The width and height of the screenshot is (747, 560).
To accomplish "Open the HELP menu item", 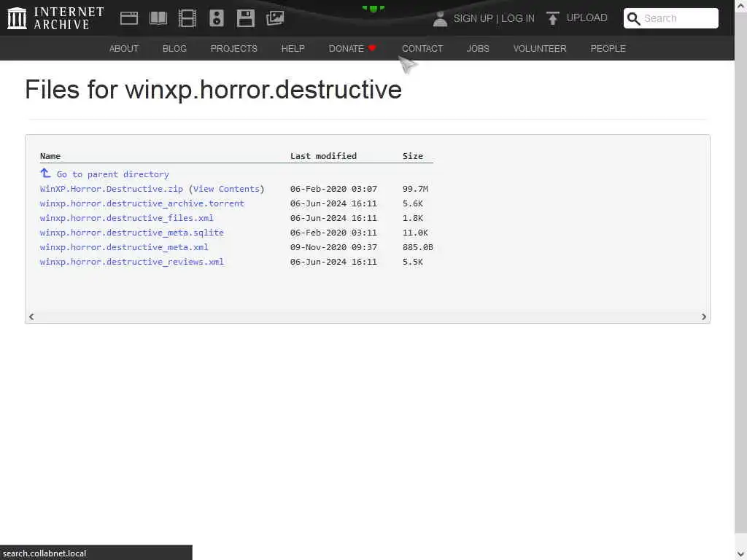I will coord(293,49).
